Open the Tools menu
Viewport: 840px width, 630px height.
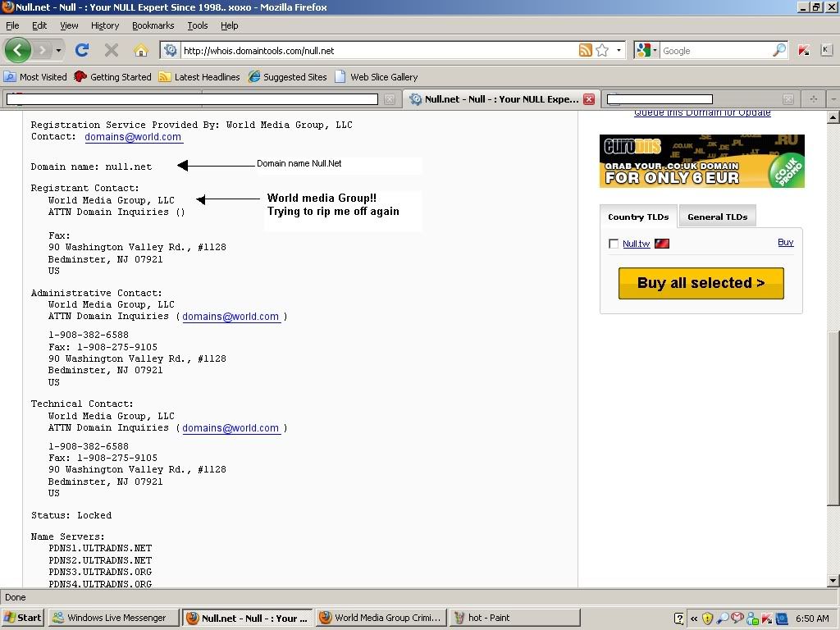click(x=197, y=25)
